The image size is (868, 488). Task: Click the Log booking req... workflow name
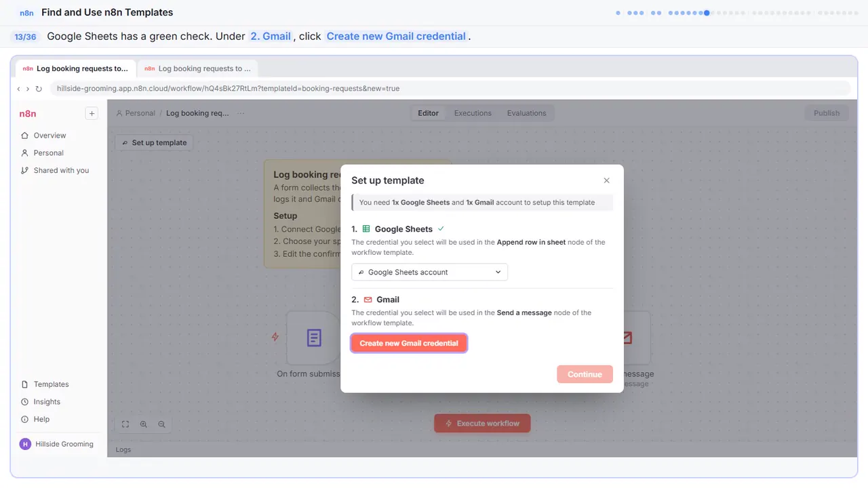197,113
